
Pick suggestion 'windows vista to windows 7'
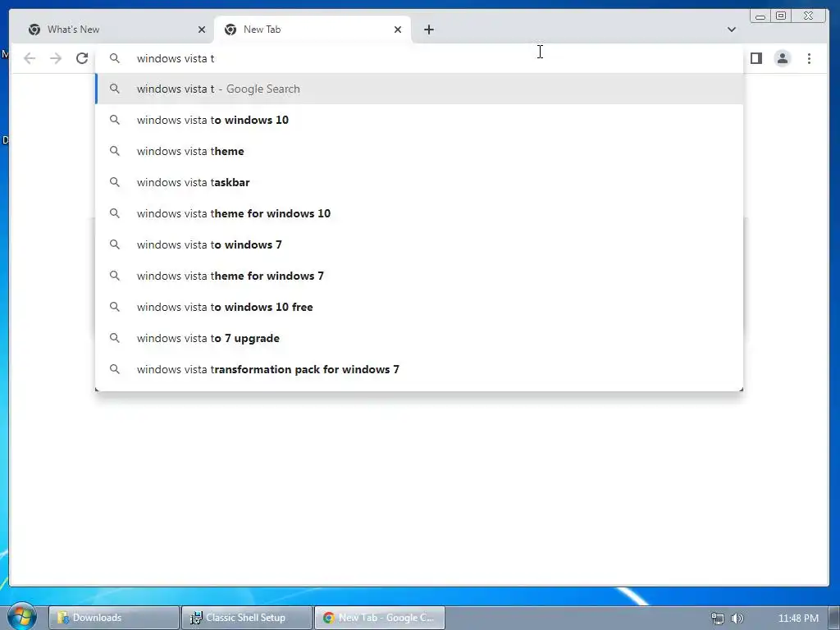419,244
